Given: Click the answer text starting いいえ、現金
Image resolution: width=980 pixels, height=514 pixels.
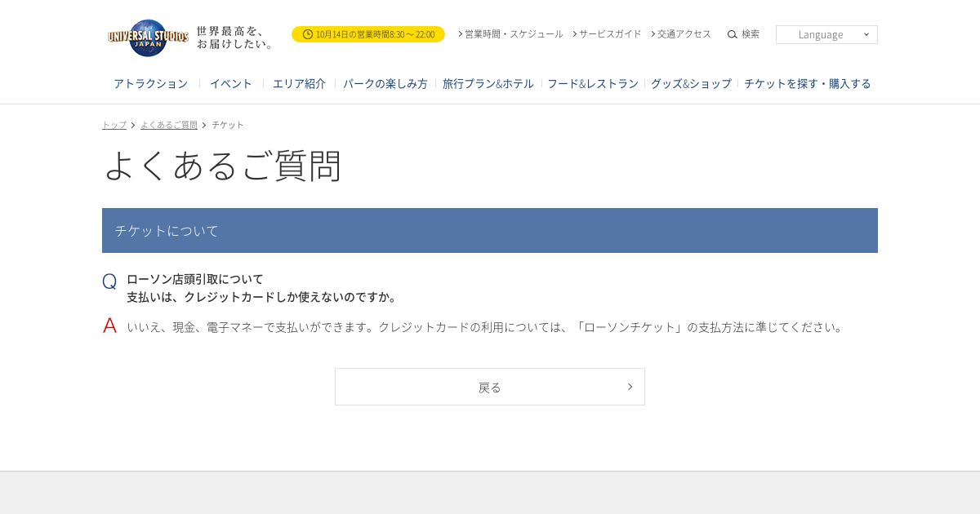Looking at the screenshot, I should coord(486,327).
